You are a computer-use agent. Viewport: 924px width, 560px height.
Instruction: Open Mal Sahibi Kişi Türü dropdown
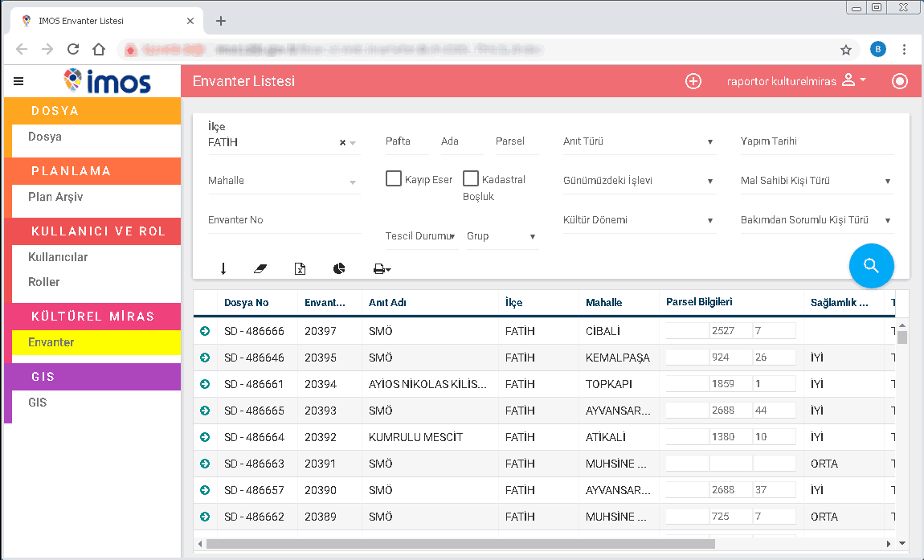coord(817,181)
